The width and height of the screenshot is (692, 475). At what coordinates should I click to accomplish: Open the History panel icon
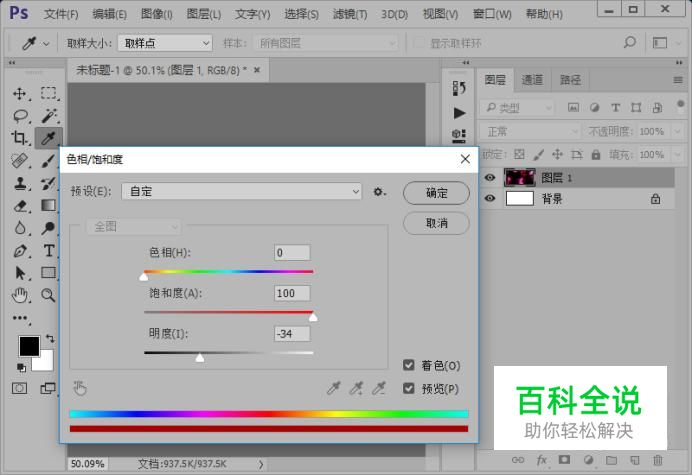[x=459, y=88]
